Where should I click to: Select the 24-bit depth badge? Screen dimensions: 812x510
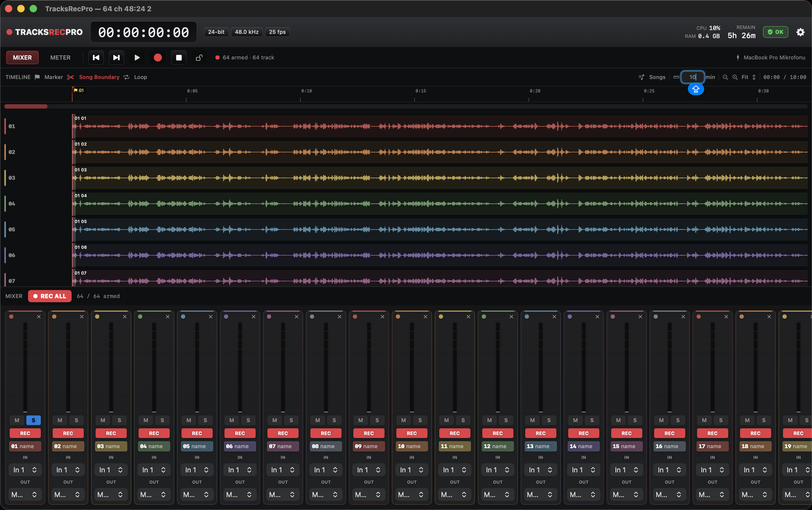pos(216,32)
